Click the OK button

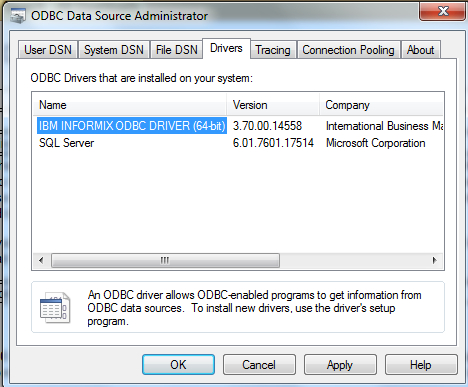[x=178, y=364]
